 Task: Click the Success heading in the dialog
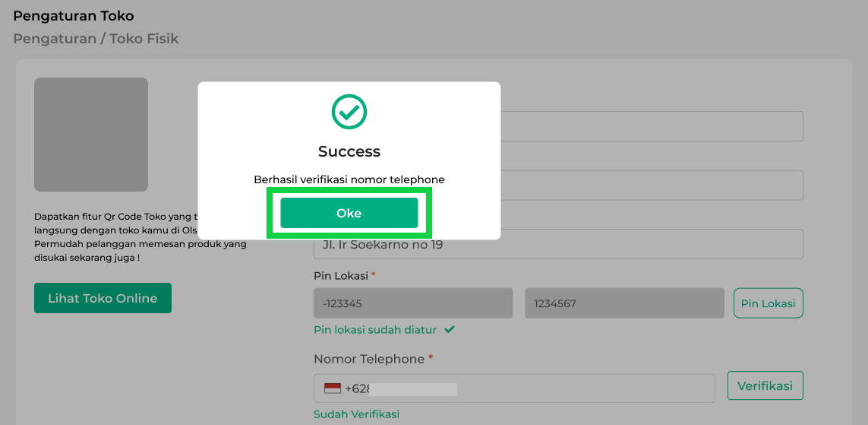click(x=349, y=151)
